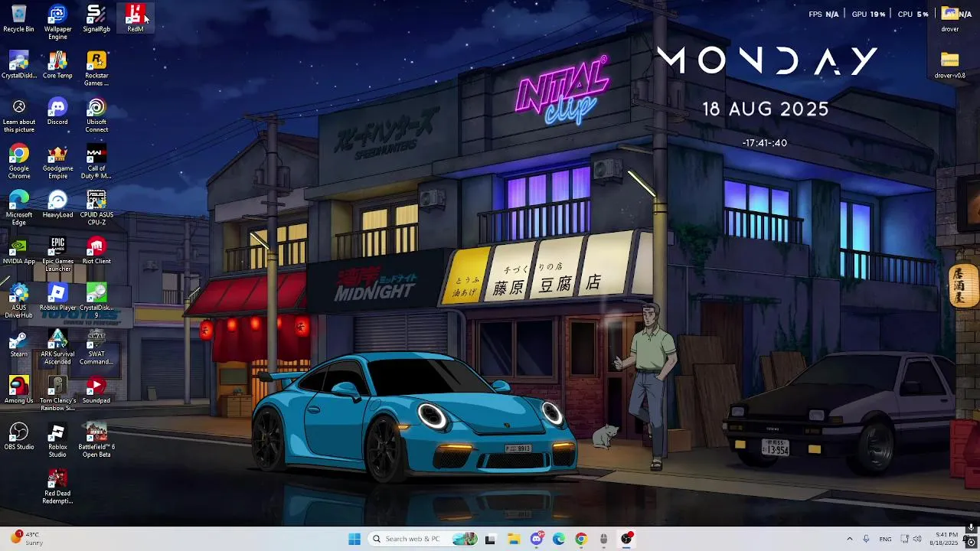Select the SignalRgb desktop shortcut
The height and width of the screenshot is (551, 980).
(x=96, y=18)
